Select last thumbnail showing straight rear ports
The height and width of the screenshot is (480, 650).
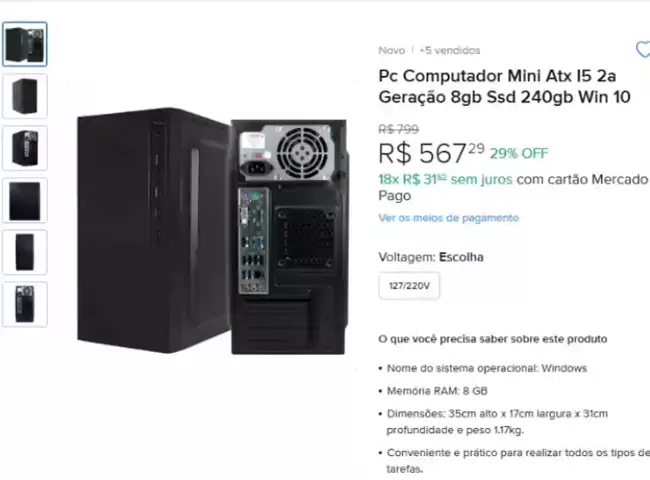25,304
